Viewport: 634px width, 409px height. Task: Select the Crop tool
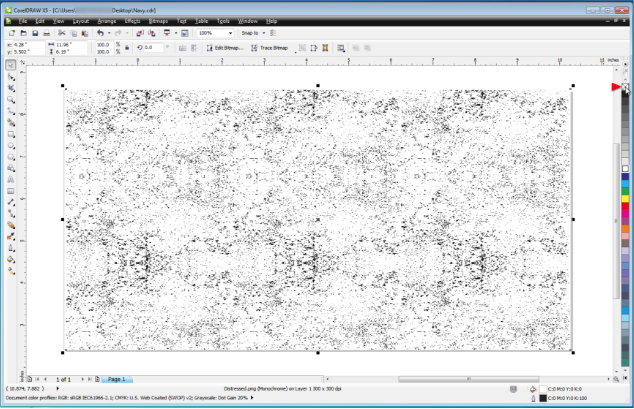pos(11,88)
